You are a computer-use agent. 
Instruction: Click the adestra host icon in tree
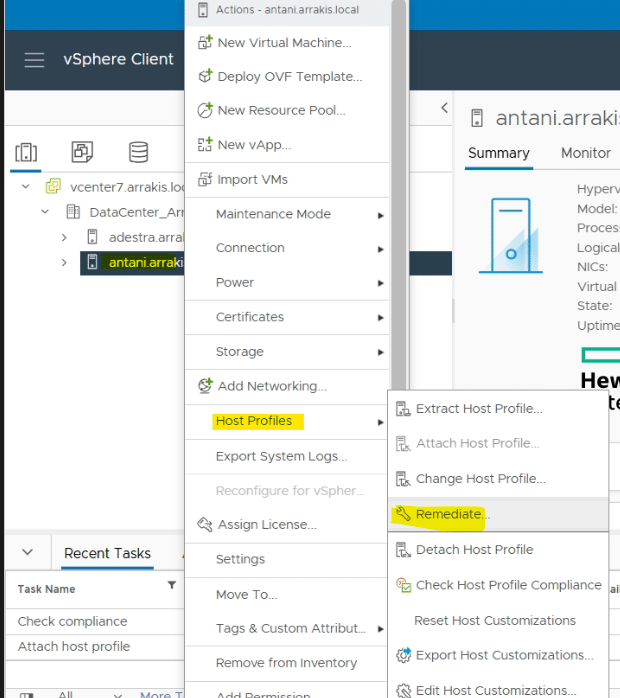point(92,237)
